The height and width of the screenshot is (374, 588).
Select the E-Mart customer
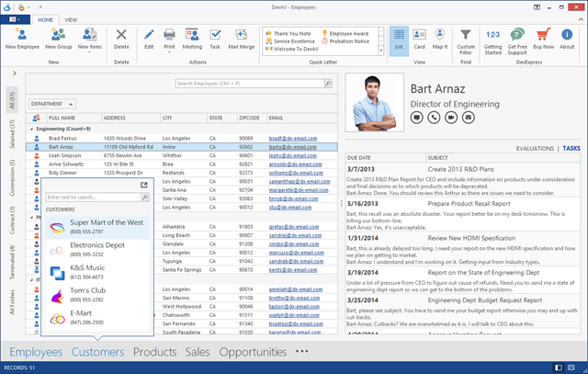(97, 317)
